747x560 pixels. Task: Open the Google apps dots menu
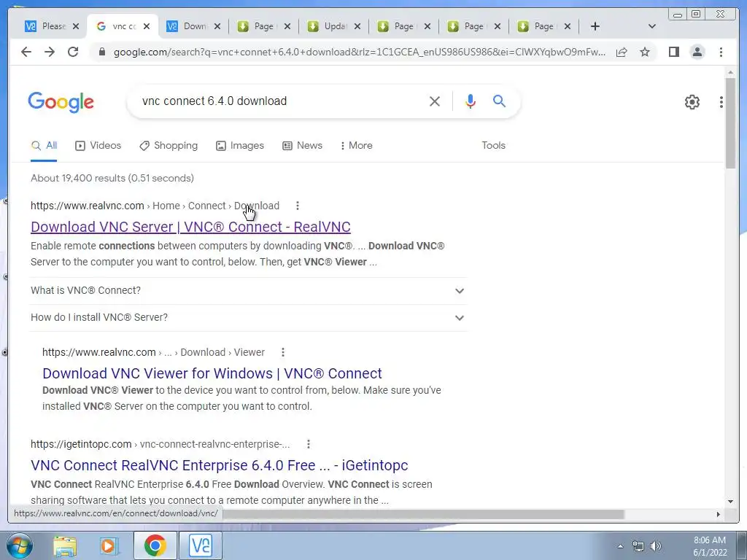click(x=721, y=102)
